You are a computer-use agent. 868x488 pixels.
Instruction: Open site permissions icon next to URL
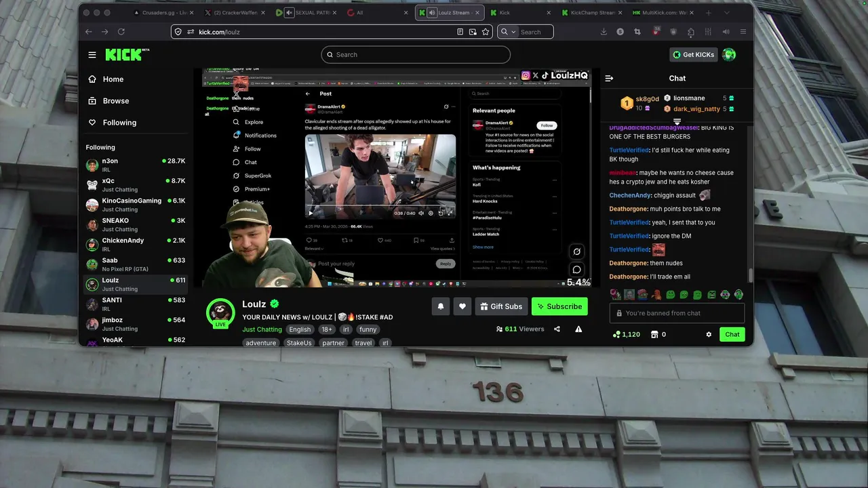[191, 32]
